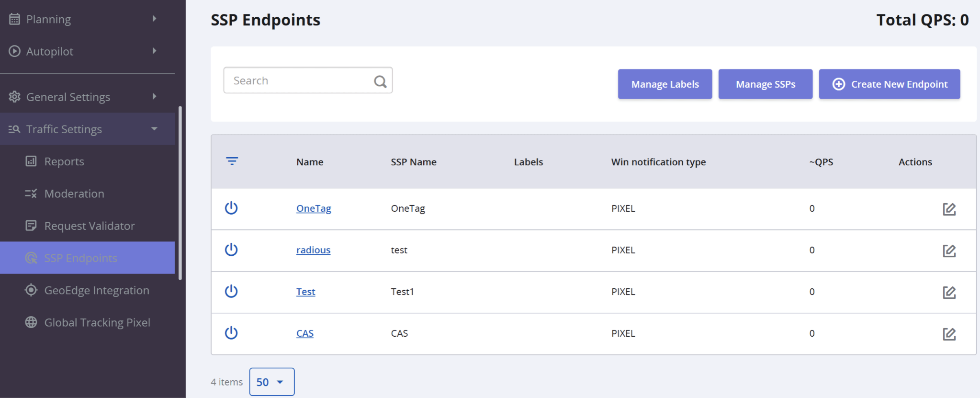Image resolution: width=980 pixels, height=398 pixels.
Task: Open the OneTag endpoint link
Action: point(314,208)
